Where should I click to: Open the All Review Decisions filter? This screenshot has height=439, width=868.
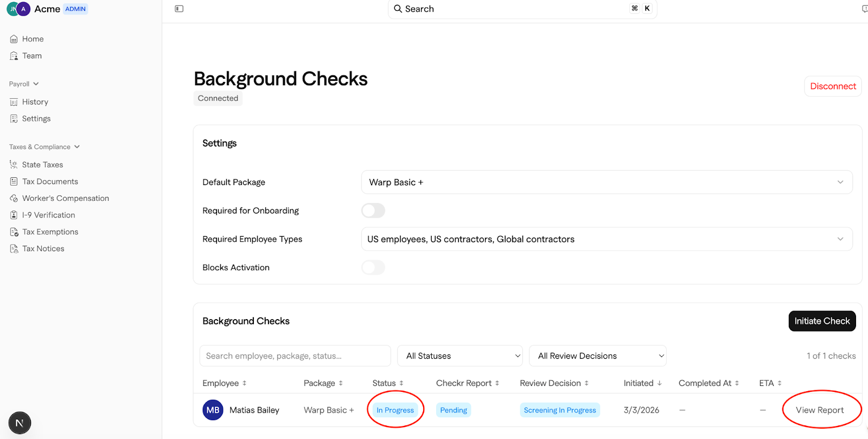coord(598,356)
